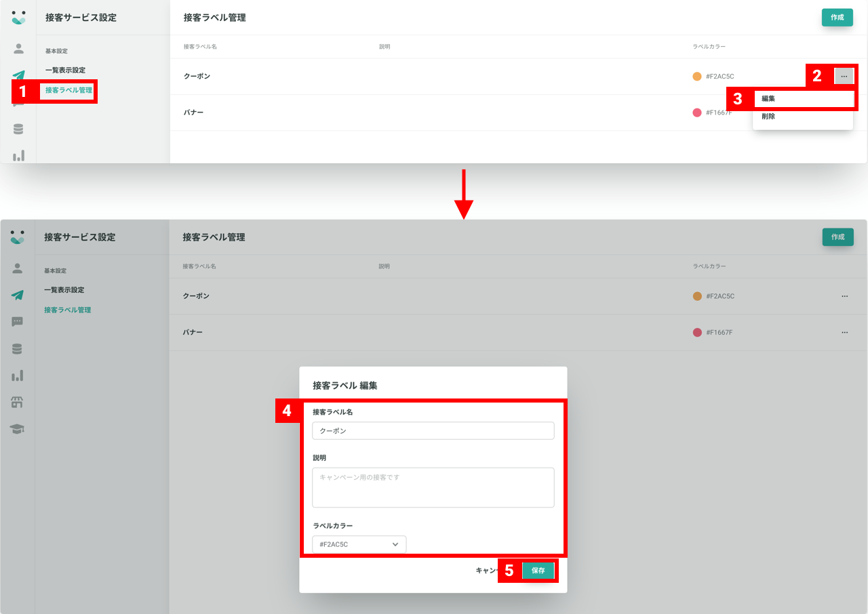The image size is (868, 614).
Task: Click the paper plane icon in upper screenshot
Action: 18,75
